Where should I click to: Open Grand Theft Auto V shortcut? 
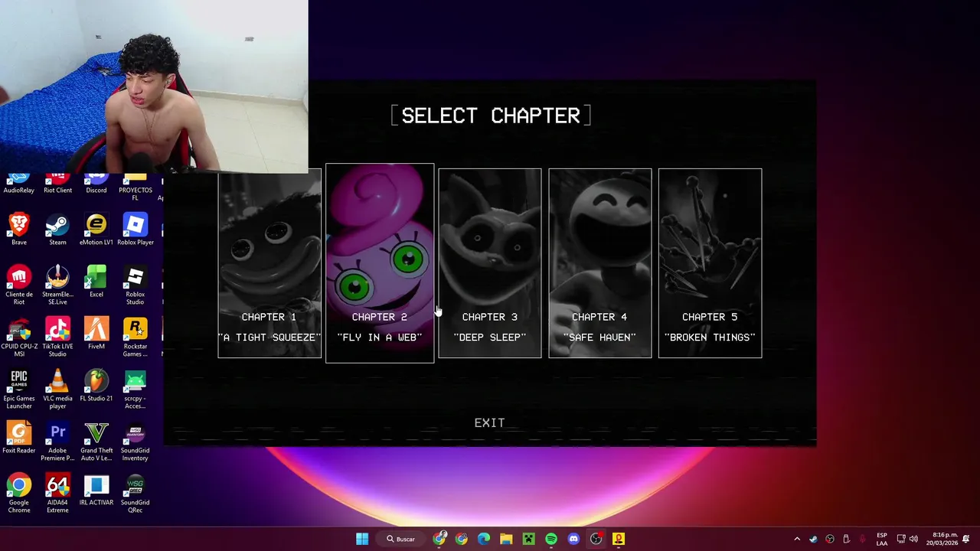(x=96, y=442)
